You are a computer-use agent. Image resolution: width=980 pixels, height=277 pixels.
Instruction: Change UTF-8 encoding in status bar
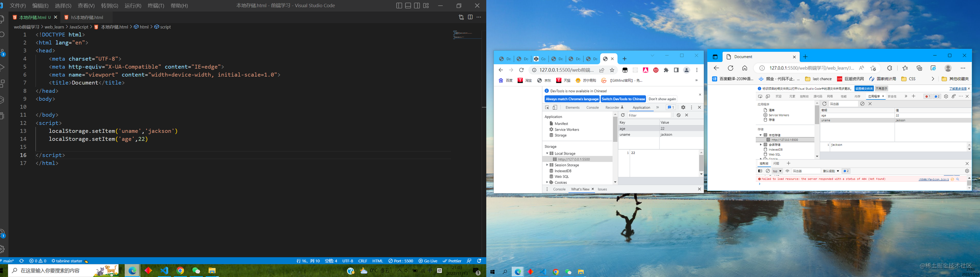click(348, 261)
